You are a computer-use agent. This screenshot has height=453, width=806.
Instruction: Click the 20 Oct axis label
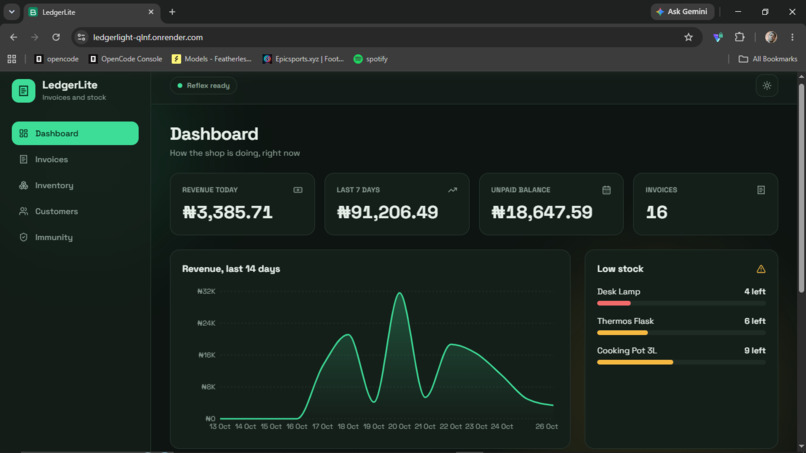click(x=399, y=427)
